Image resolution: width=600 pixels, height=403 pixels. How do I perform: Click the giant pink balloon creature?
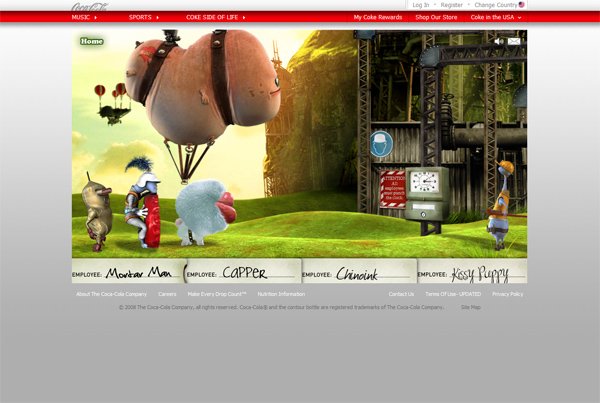[x=203, y=88]
